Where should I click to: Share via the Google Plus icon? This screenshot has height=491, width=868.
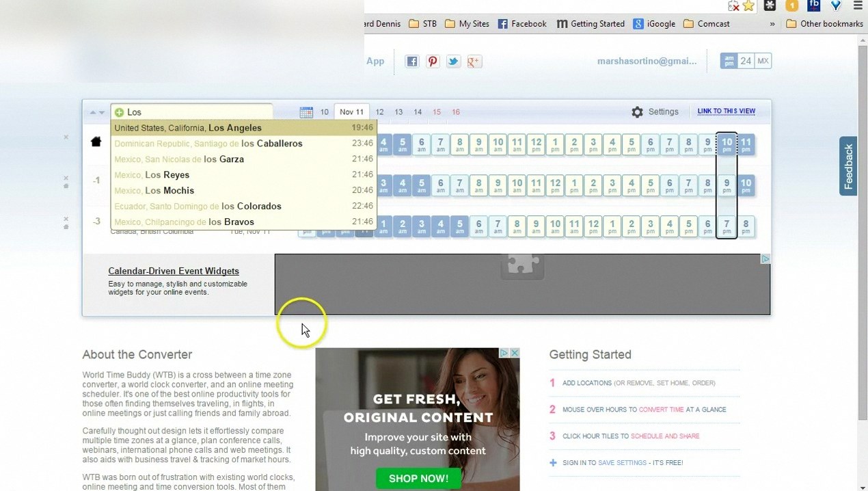[474, 62]
